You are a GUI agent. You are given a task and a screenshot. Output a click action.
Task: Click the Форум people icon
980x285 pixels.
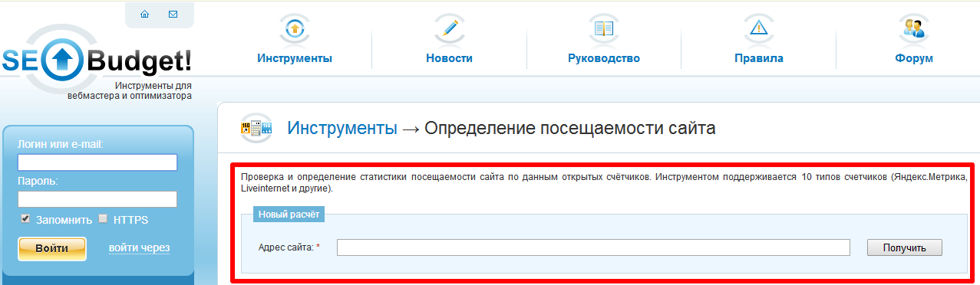[913, 29]
